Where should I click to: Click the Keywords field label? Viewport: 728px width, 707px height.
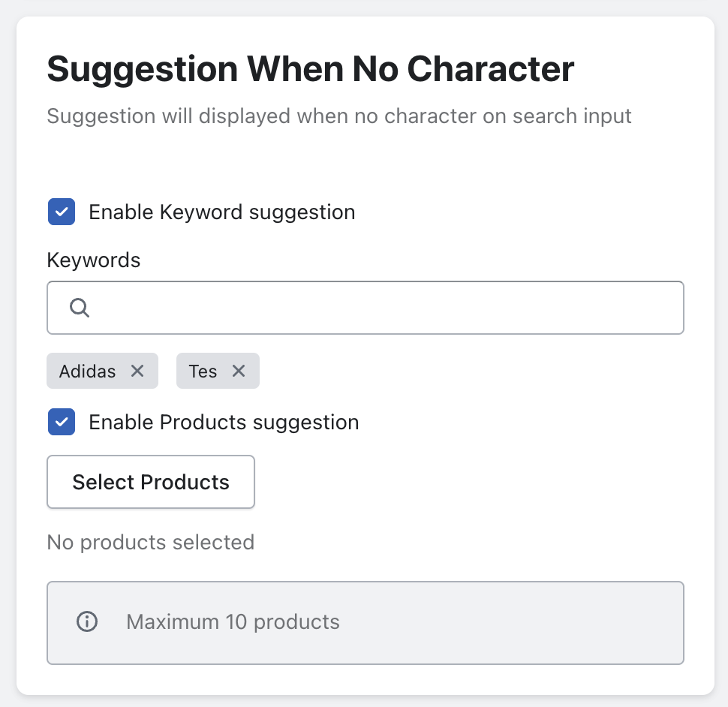(x=94, y=260)
